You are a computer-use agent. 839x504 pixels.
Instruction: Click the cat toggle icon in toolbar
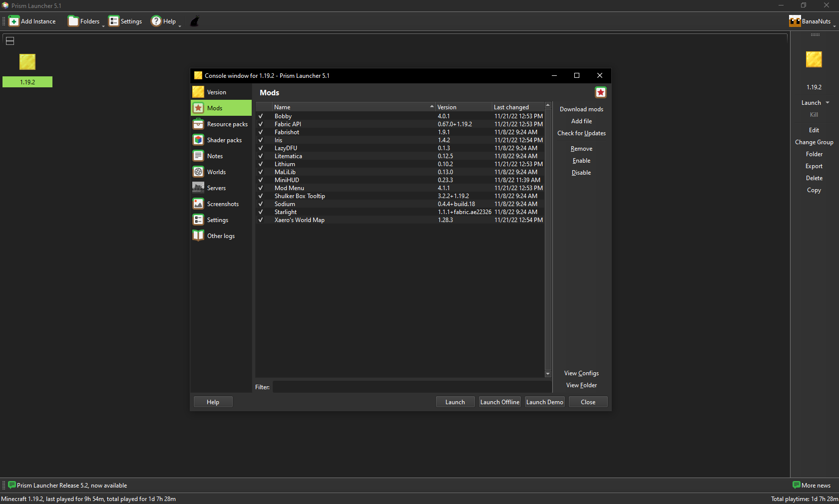[x=195, y=21]
